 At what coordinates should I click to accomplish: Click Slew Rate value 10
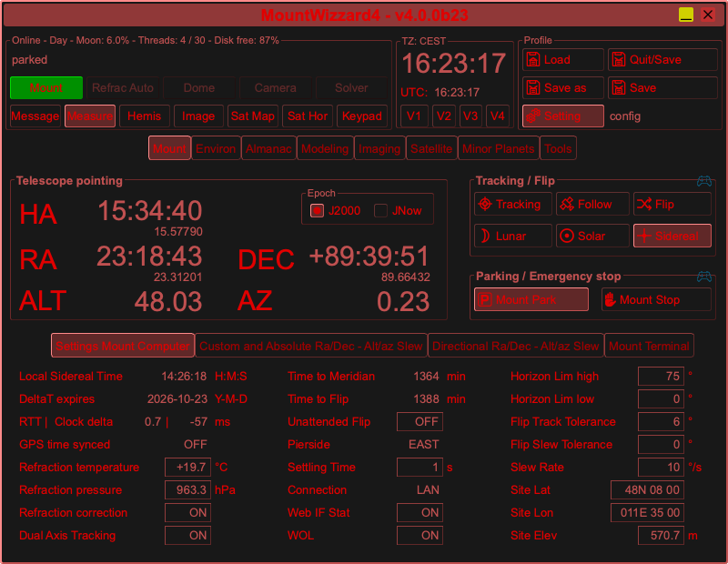[662, 467]
